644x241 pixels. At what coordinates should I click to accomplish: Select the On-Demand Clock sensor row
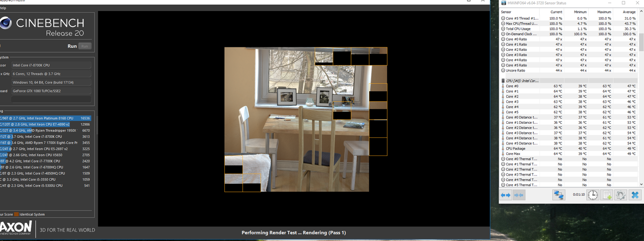569,34
